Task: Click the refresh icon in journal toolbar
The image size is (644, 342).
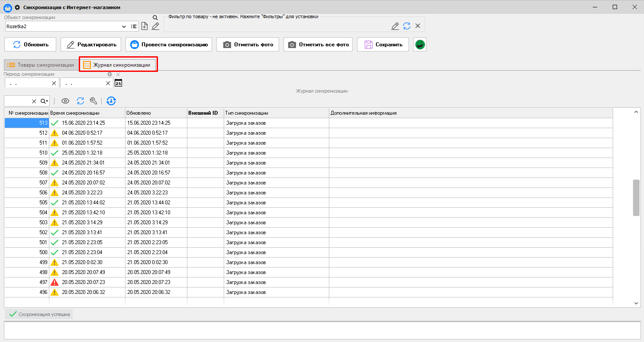Action: (x=80, y=101)
